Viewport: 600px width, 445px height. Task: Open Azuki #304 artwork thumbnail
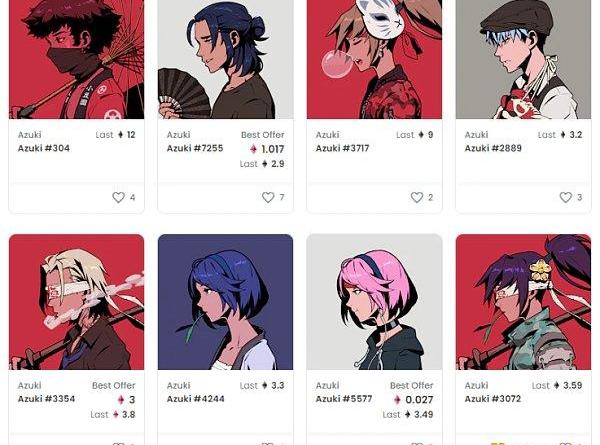77,59
